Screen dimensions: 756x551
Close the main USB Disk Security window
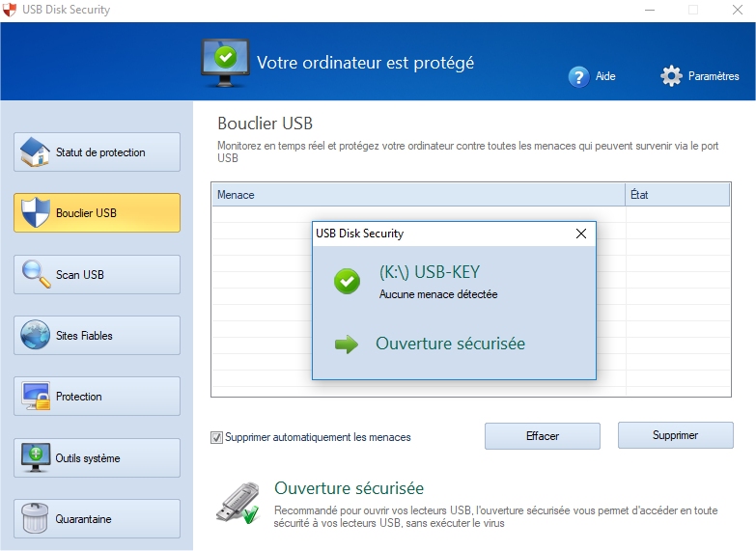click(738, 10)
